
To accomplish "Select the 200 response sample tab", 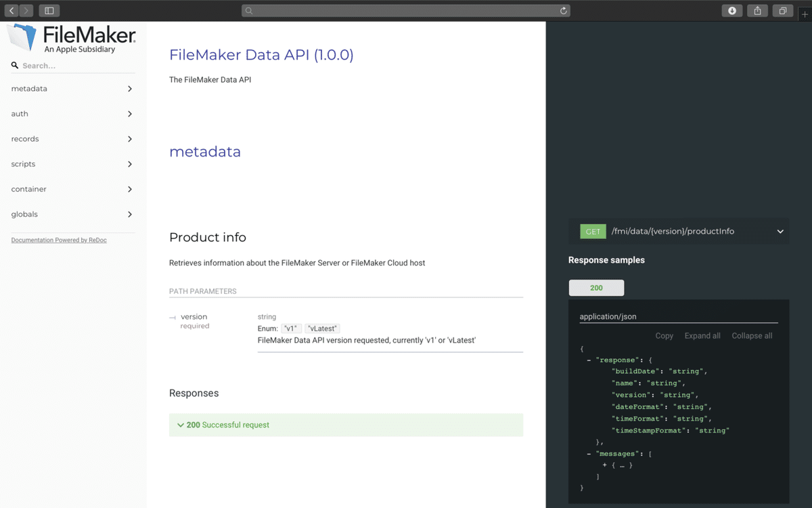I will point(596,287).
